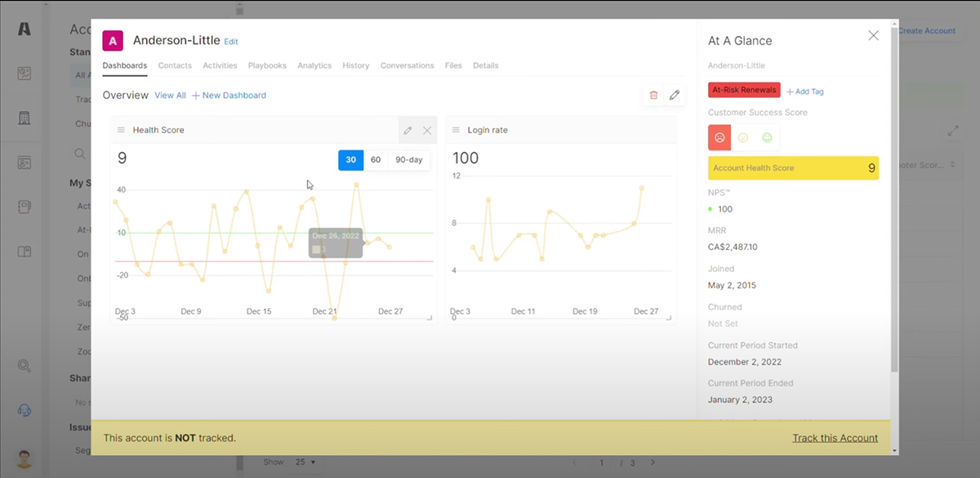Click Track this Account link
Screen dimensions: 980x478
[x=835, y=438]
